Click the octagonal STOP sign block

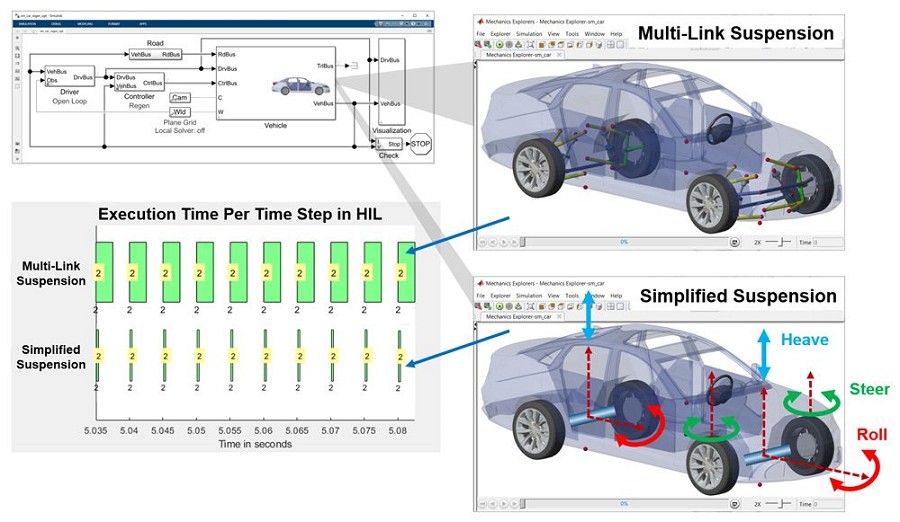click(x=421, y=143)
